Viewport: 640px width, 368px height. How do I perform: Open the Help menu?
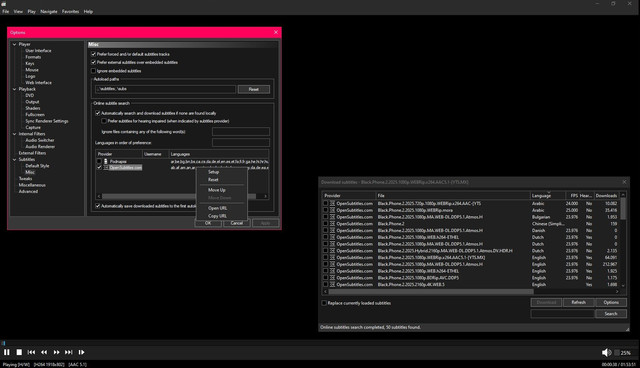coord(88,11)
